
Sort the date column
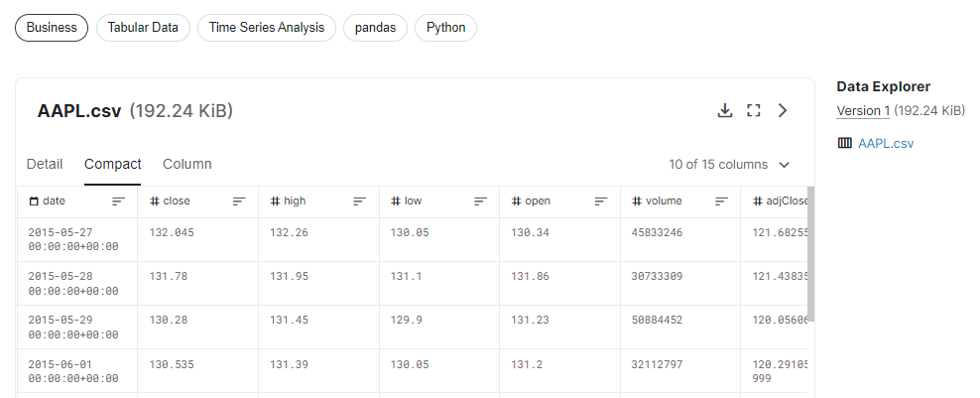point(118,200)
